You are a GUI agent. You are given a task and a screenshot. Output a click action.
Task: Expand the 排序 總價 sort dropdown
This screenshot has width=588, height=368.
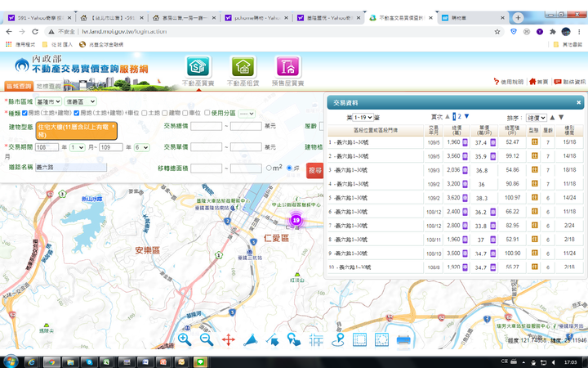click(x=537, y=118)
